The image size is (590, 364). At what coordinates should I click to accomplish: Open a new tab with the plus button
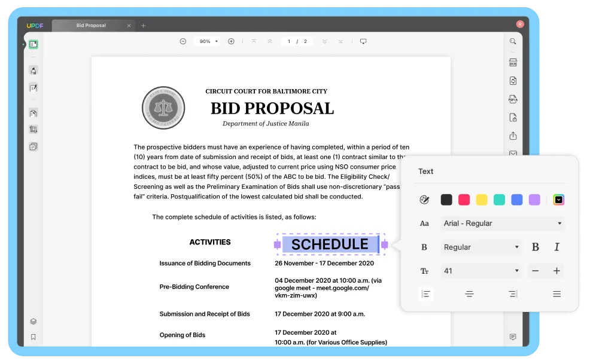click(143, 25)
